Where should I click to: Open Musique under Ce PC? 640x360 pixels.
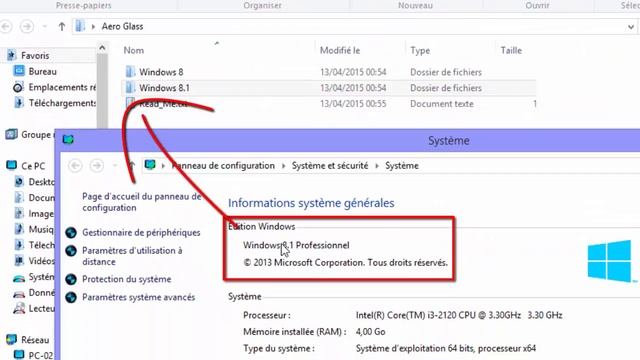(41, 229)
